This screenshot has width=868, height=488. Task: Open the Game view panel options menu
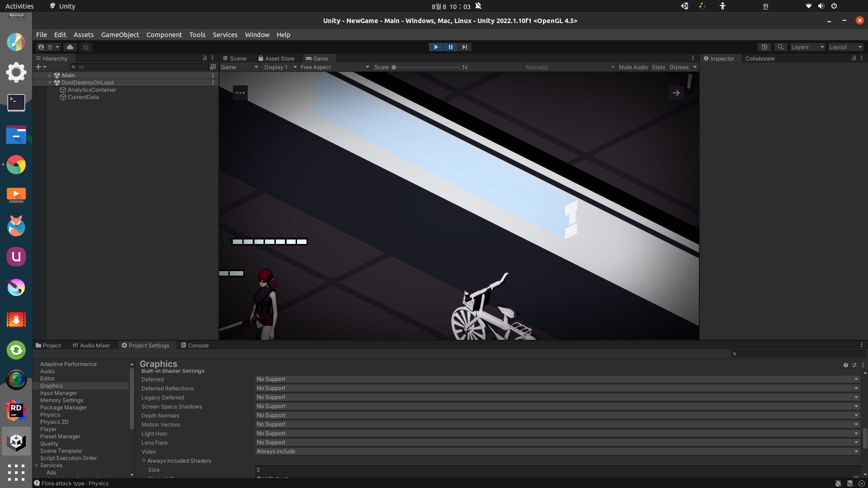coord(693,58)
